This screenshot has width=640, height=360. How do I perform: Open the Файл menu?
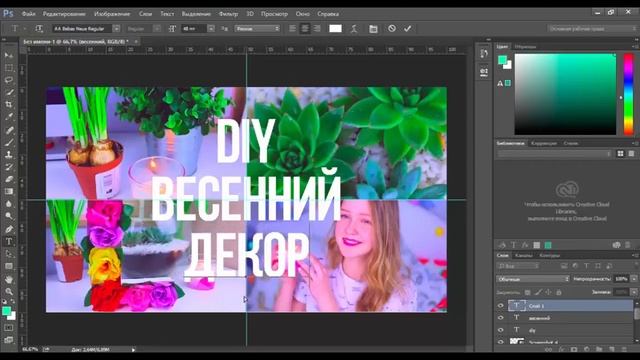point(29,14)
